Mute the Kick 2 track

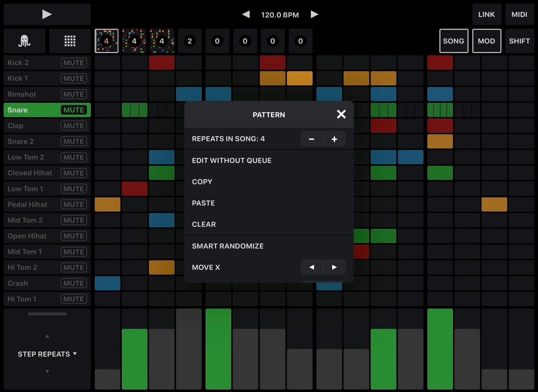pos(74,63)
